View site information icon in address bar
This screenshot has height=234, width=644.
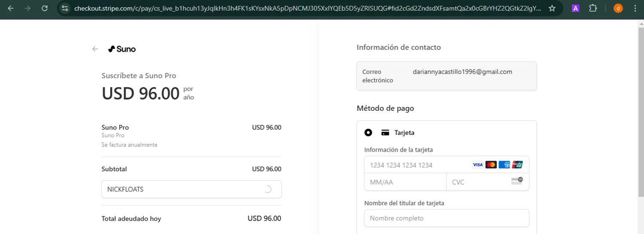[x=64, y=8]
